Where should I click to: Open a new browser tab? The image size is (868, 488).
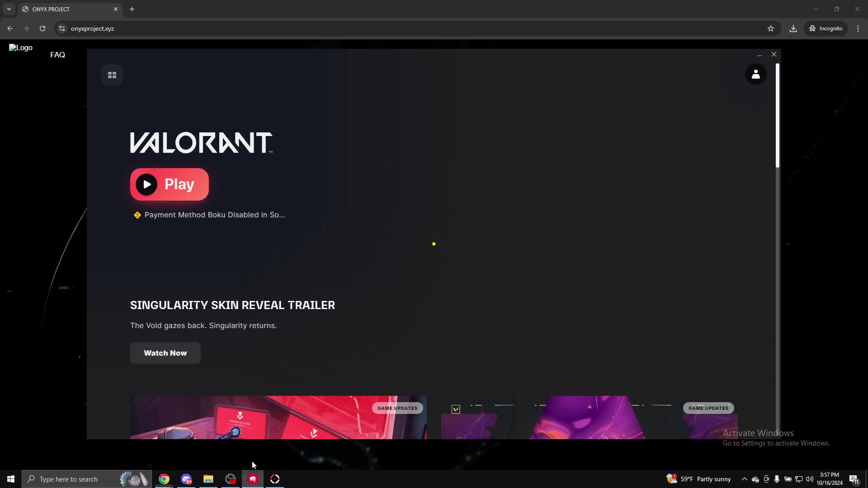(132, 9)
